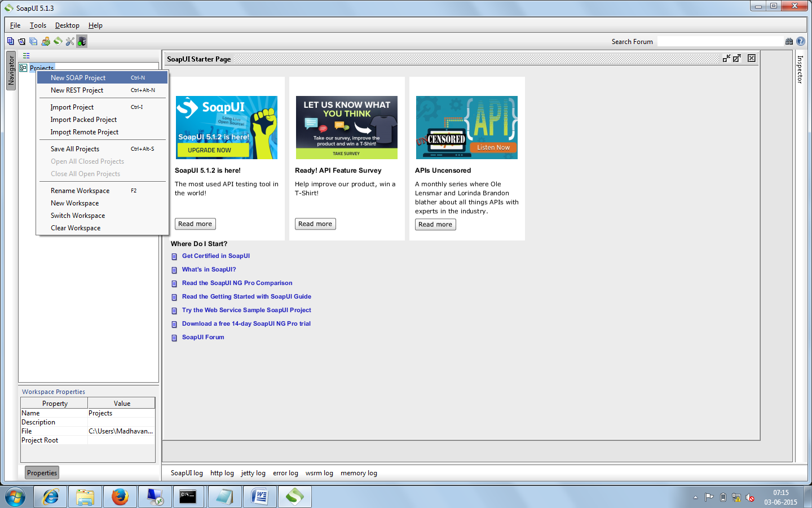This screenshot has height=508, width=812.
Task: Choose New REST Project menu entry
Action: point(102,90)
